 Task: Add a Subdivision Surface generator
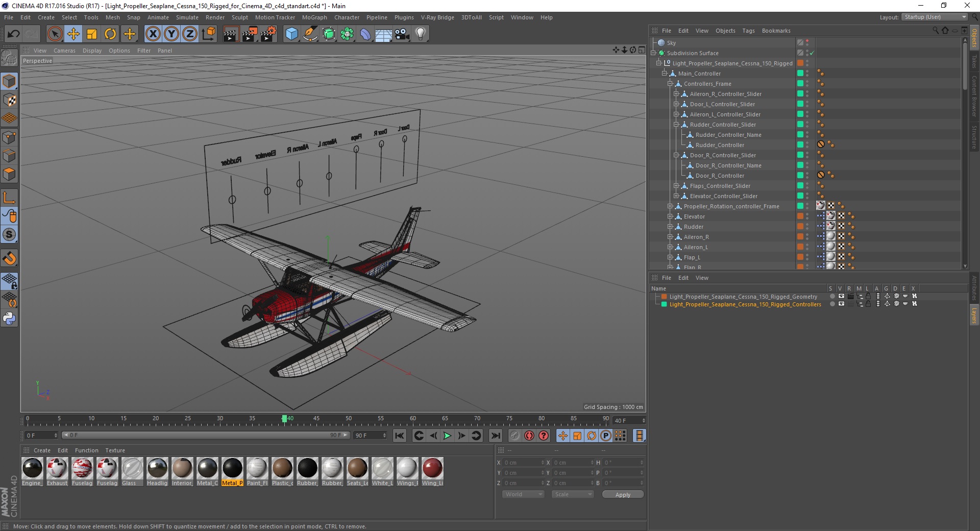pyautogui.click(x=329, y=34)
